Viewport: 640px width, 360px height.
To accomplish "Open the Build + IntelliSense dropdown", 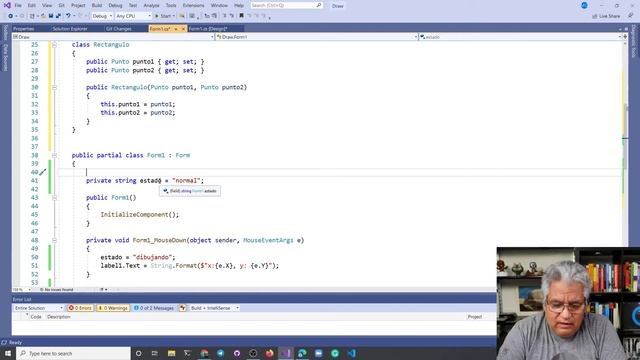I will 215,308.
